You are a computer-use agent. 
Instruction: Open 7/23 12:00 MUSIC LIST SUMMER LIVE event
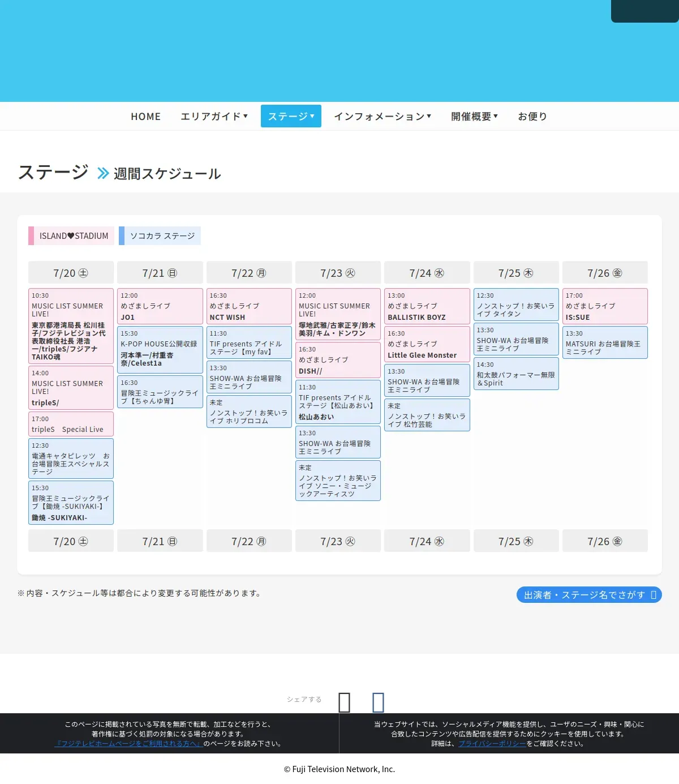coord(338,314)
